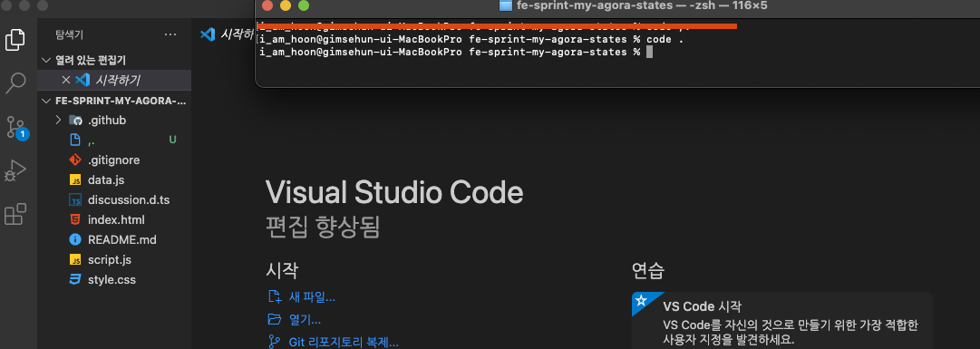Screen dimensions: 980x349
Task: Open the Extensions view in activity bar
Action: click(x=15, y=215)
